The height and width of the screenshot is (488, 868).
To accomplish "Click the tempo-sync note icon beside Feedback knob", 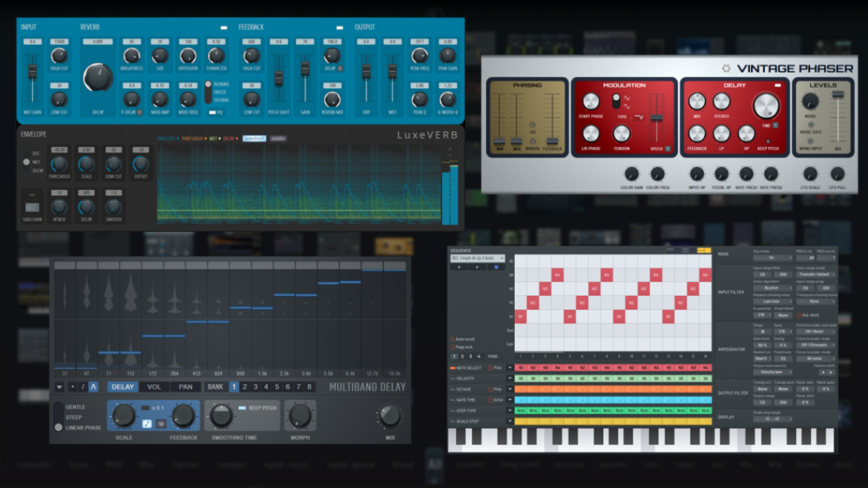I will click(x=147, y=423).
